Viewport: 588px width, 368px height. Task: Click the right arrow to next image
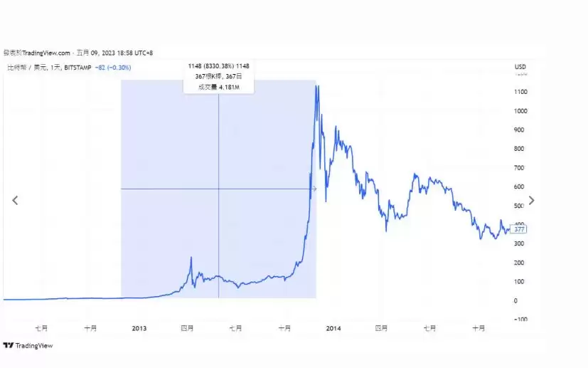pos(531,200)
